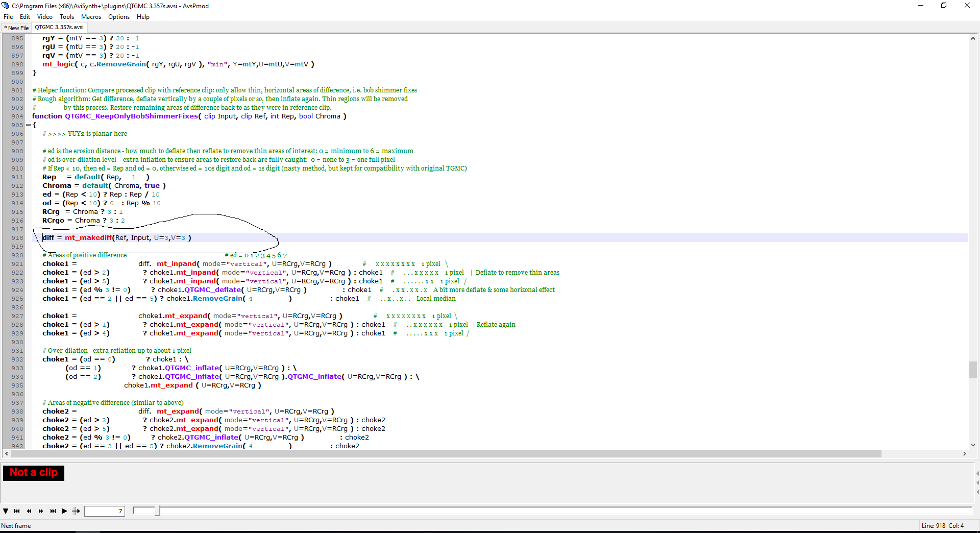This screenshot has width=980, height=533.
Task: Open the Video menu
Action: [45, 17]
